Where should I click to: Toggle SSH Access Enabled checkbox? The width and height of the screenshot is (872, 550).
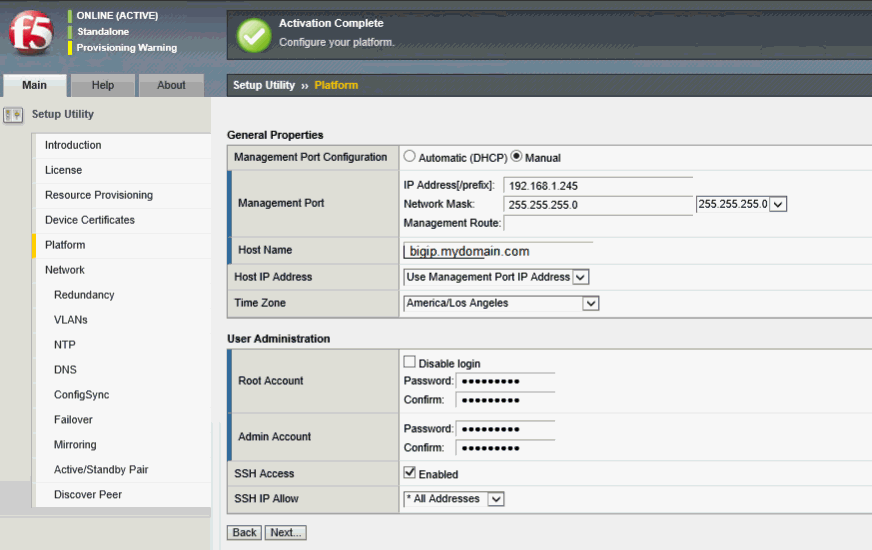click(x=410, y=473)
